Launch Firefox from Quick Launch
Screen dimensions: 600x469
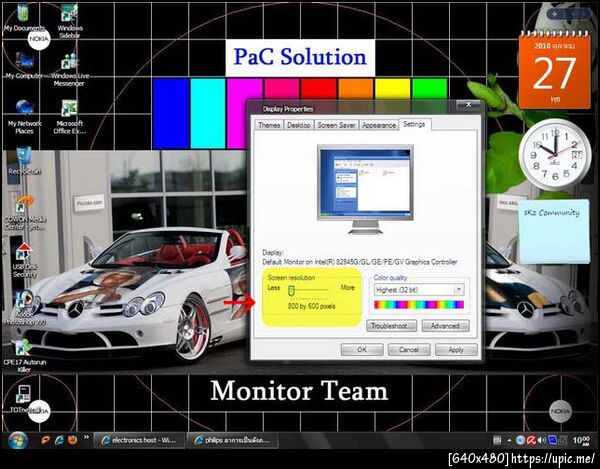pyautogui.click(x=72, y=440)
